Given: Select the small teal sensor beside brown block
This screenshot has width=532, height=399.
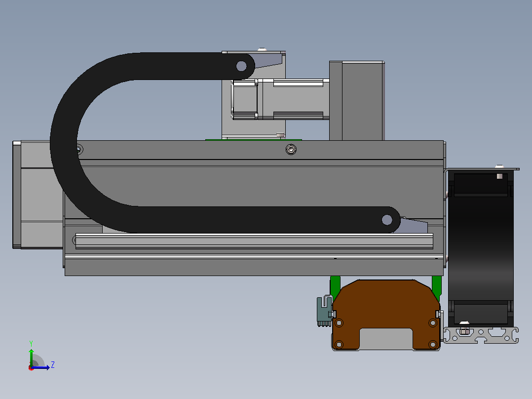Looking at the screenshot, I should (x=324, y=312).
